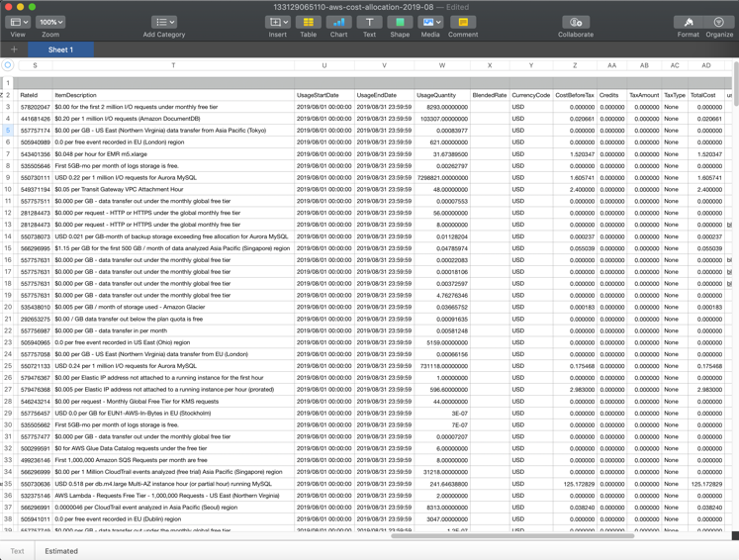Select cell with RateId 578202047
Viewport: 739px width, 560px height.
coord(36,107)
